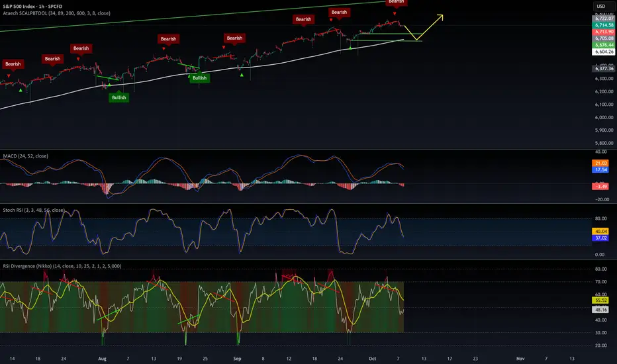This screenshot has width=617, height=364.
Task: Select the yellow projected price path arrow
Action: point(424,28)
